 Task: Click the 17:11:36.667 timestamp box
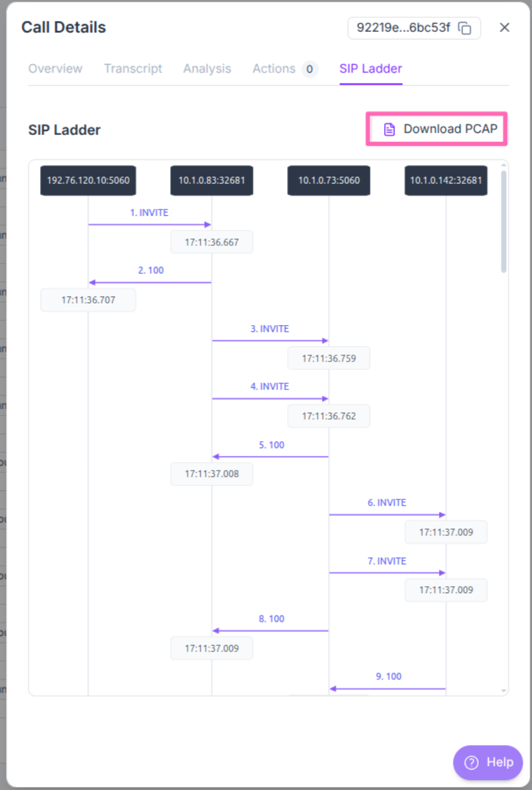pyautogui.click(x=212, y=242)
